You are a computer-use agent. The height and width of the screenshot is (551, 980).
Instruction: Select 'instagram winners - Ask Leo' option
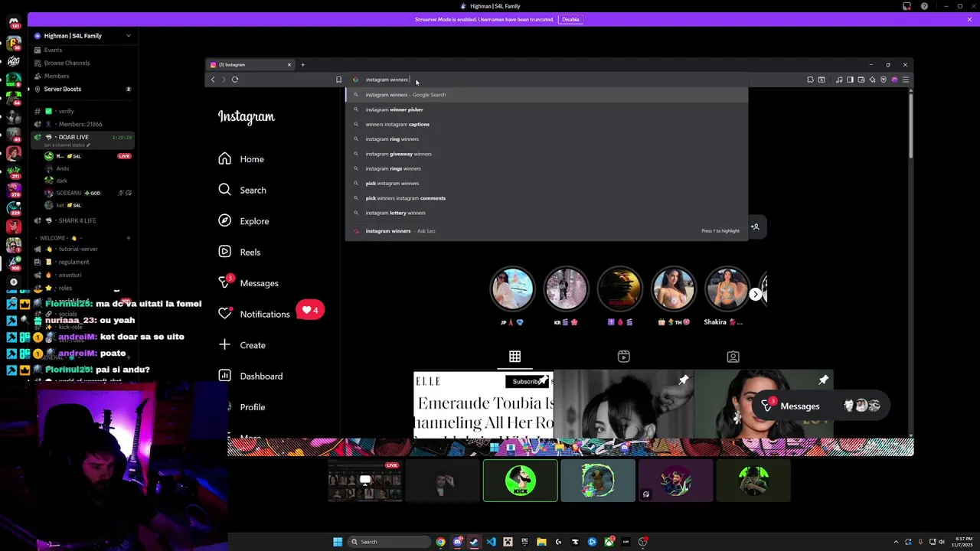tap(546, 231)
